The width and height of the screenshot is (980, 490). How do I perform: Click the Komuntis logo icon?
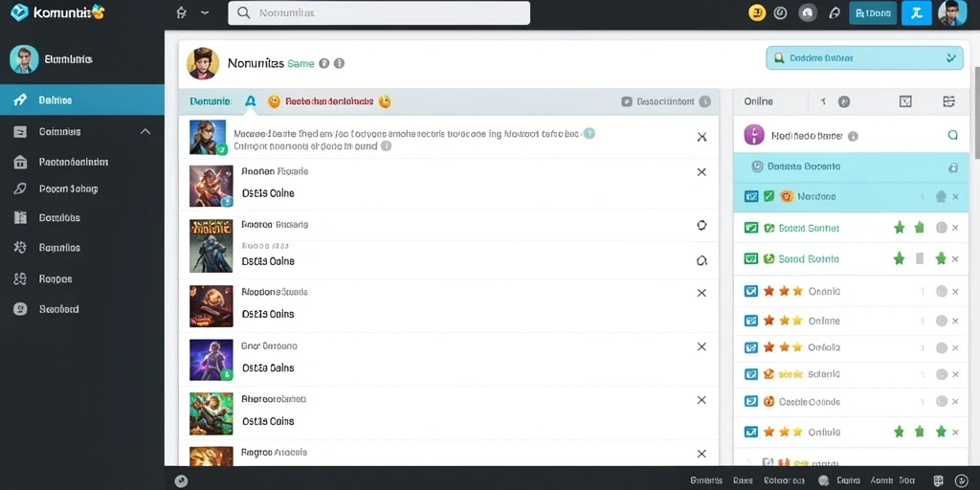pos(19,12)
